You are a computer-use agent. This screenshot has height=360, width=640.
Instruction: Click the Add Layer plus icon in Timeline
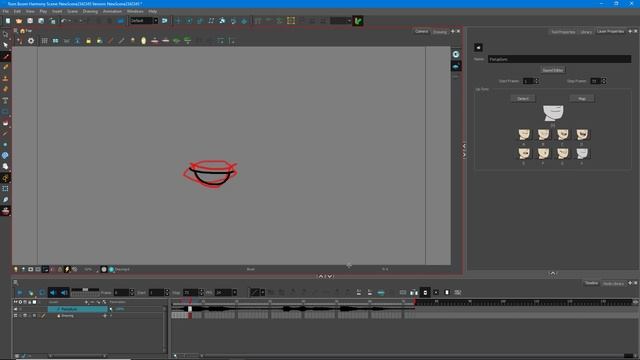[86, 302]
